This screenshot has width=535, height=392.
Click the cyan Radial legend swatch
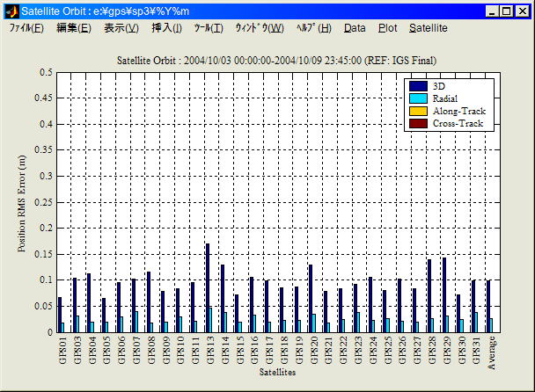pos(418,98)
